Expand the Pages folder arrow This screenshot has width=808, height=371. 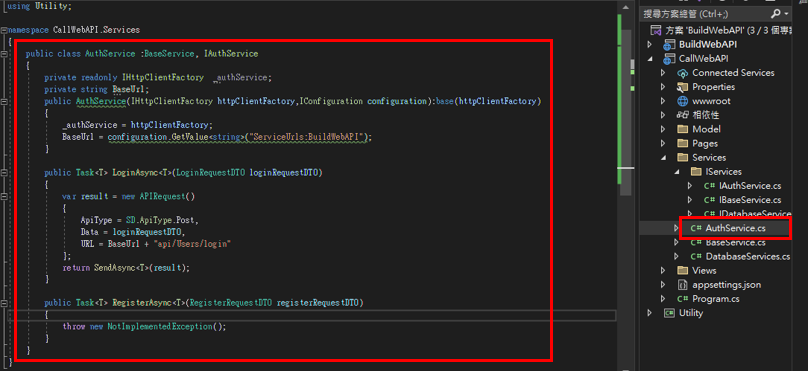[x=663, y=143]
